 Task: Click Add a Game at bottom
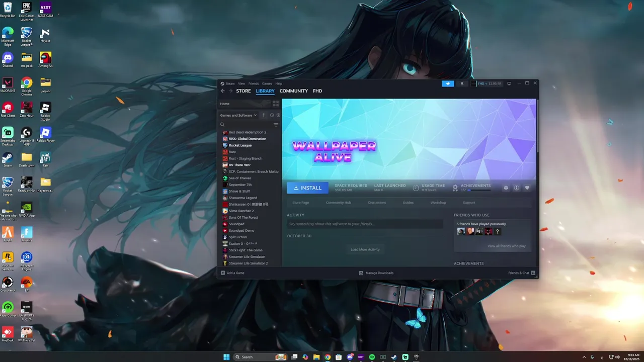[x=232, y=273]
